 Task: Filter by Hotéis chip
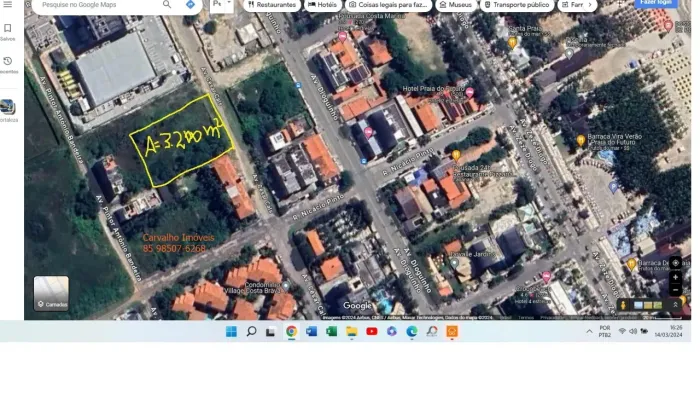tap(323, 5)
